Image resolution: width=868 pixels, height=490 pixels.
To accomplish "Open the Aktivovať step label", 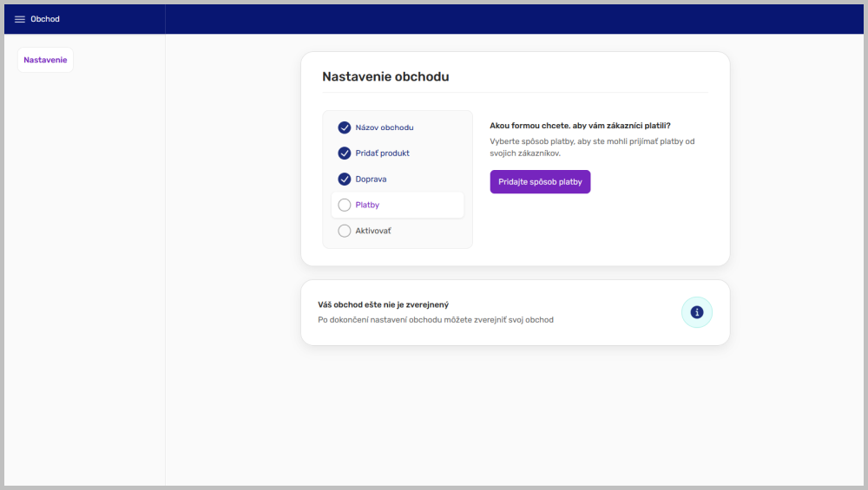I will coord(373,231).
